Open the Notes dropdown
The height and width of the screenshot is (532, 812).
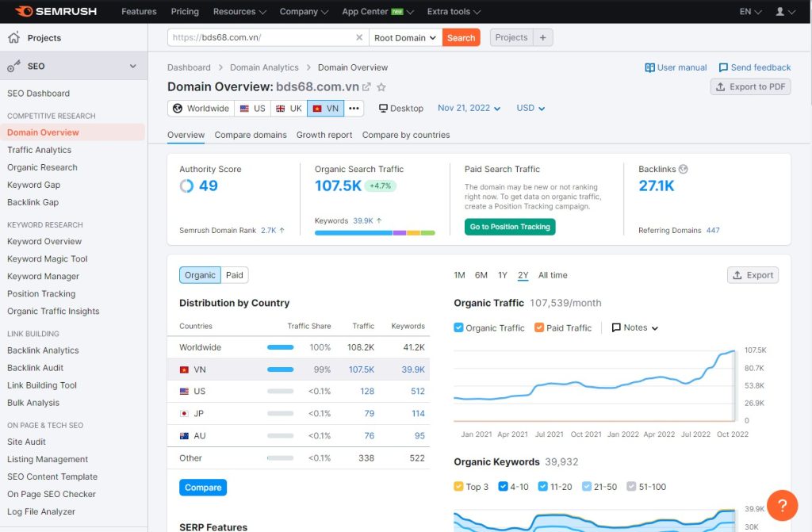635,327
